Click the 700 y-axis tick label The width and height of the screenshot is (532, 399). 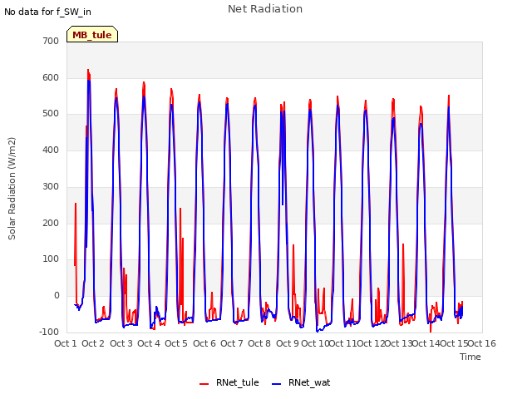(51, 41)
